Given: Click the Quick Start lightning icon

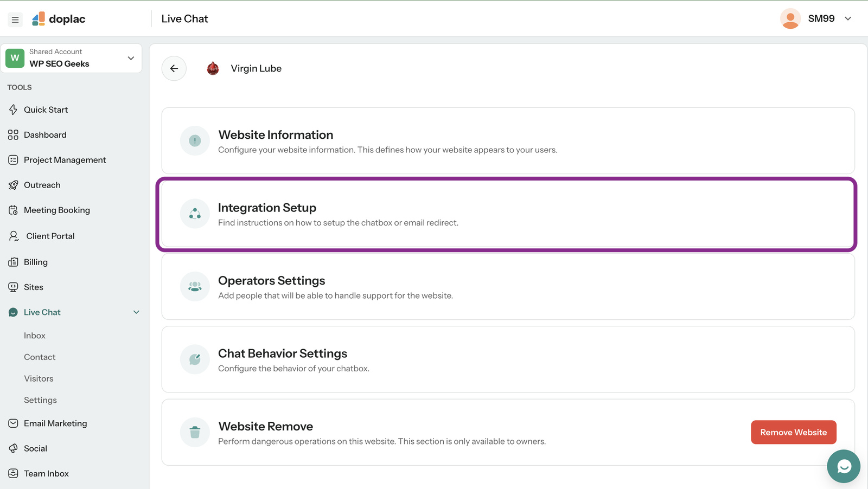Looking at the screenshot, I should tap(13, 110).
